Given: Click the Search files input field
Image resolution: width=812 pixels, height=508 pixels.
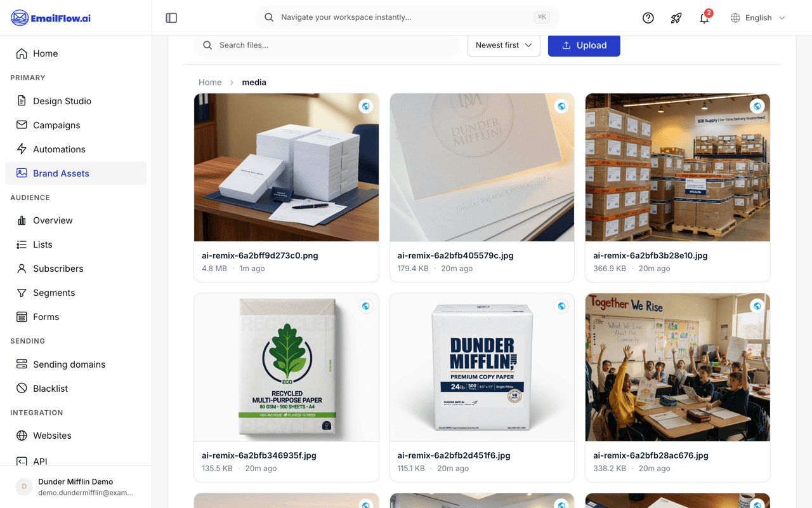Looking at the screenshot, I should tap(326, 45).
